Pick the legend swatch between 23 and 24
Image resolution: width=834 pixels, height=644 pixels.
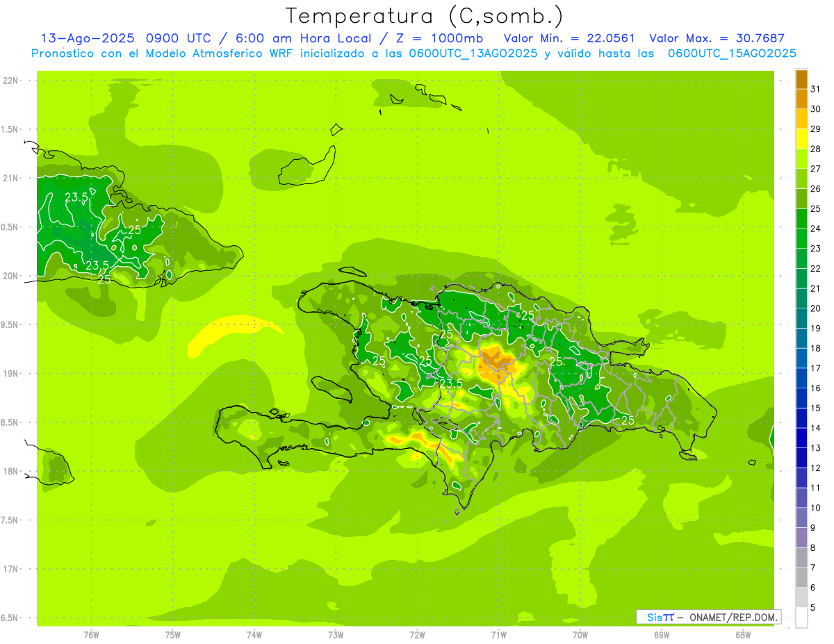(x=801, y=238)
